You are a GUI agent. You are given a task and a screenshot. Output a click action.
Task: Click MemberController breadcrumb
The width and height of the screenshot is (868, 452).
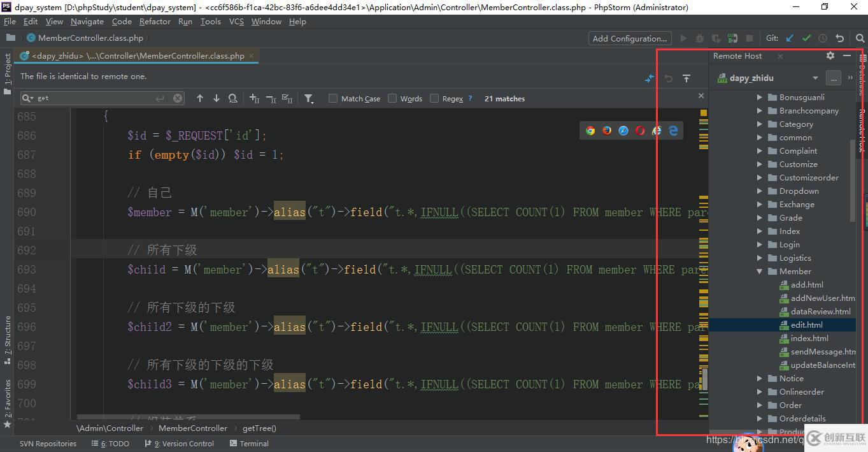coord(193,428)
